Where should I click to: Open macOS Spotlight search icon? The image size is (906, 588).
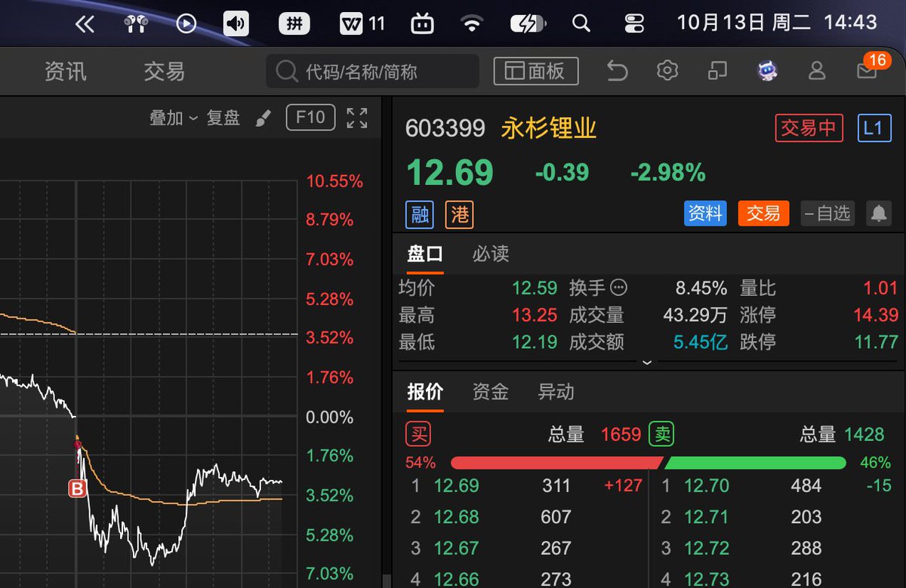click(x=581, y=23)
